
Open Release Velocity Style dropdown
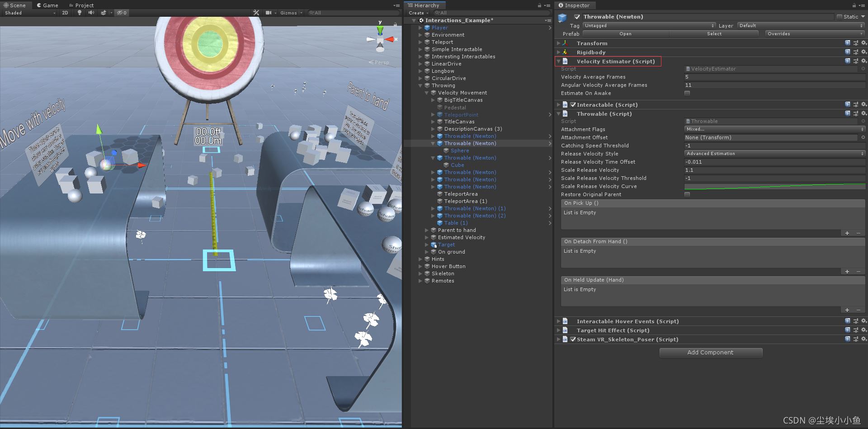775,154
